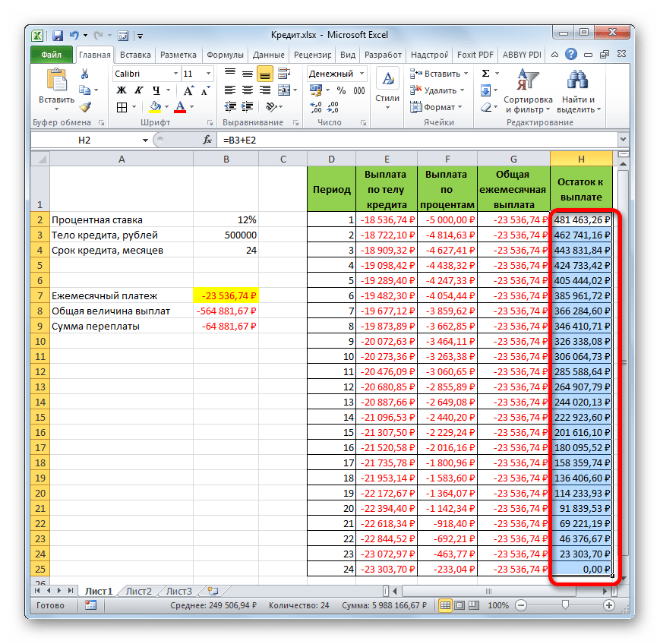Click the formula bar with =B3+E2
Viewport: 660px width, 644px height.
(x=417, y=140)
